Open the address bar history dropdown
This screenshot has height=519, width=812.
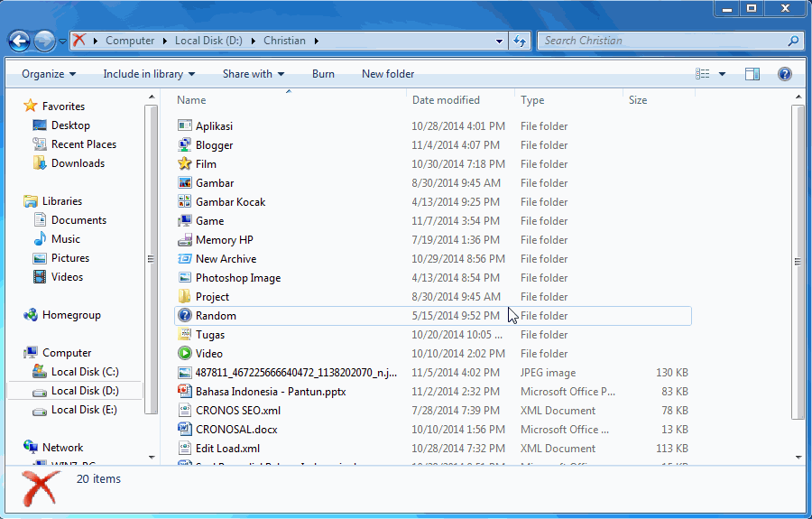tap(499, 41)
